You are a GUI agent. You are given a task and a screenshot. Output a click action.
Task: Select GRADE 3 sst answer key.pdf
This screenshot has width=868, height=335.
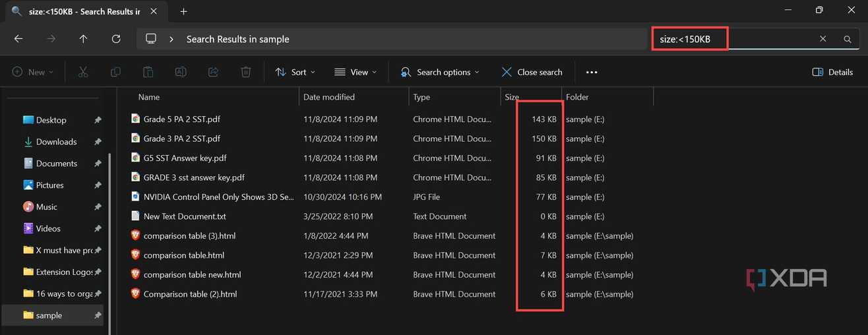[194, 177]
